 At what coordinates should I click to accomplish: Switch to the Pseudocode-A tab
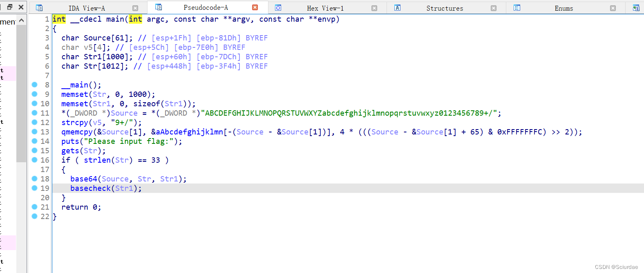pyautogui.click(x=206, y=7)
